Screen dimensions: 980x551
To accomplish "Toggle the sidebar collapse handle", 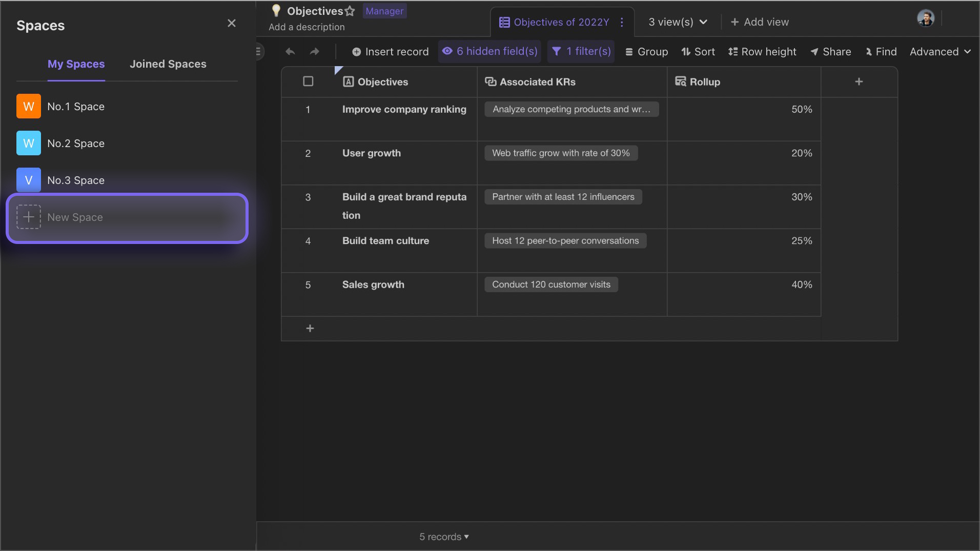I will (258, 51).
